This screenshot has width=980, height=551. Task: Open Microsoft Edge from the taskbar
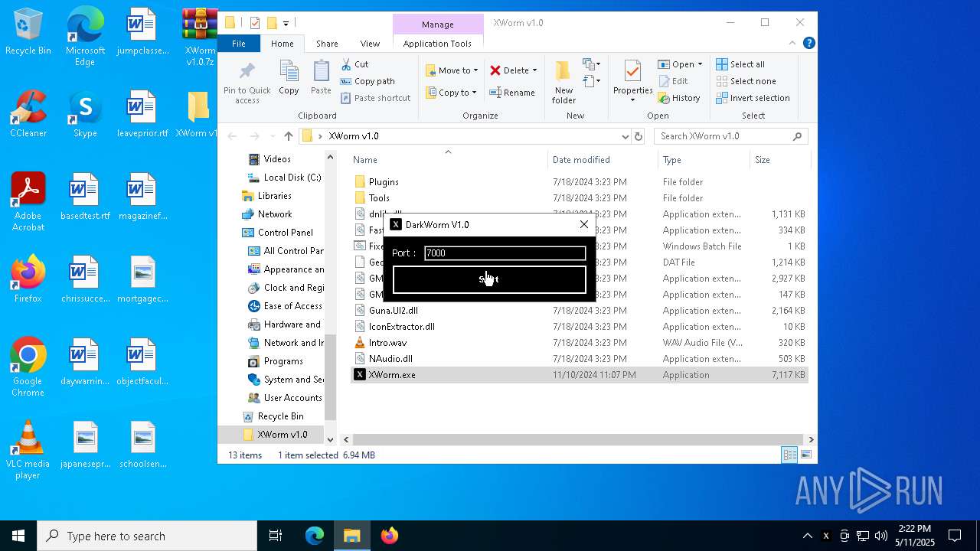click(315, 536)
